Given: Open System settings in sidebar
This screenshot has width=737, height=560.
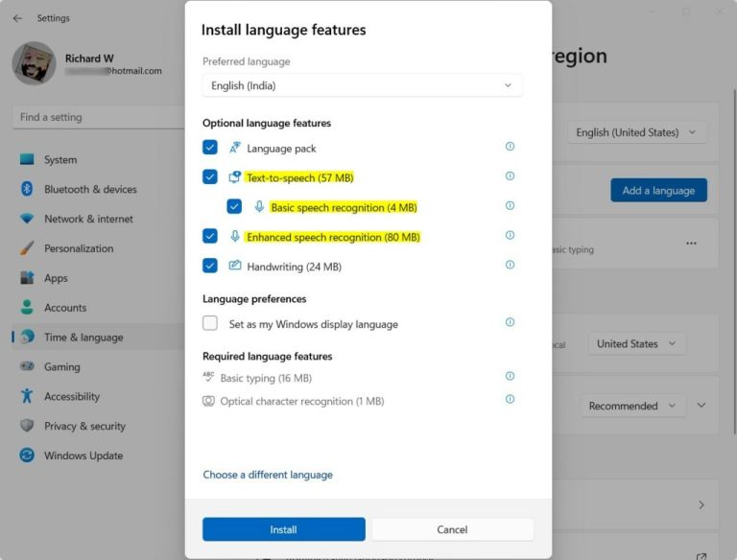Looking at the screenshot, I should [99, 160].
